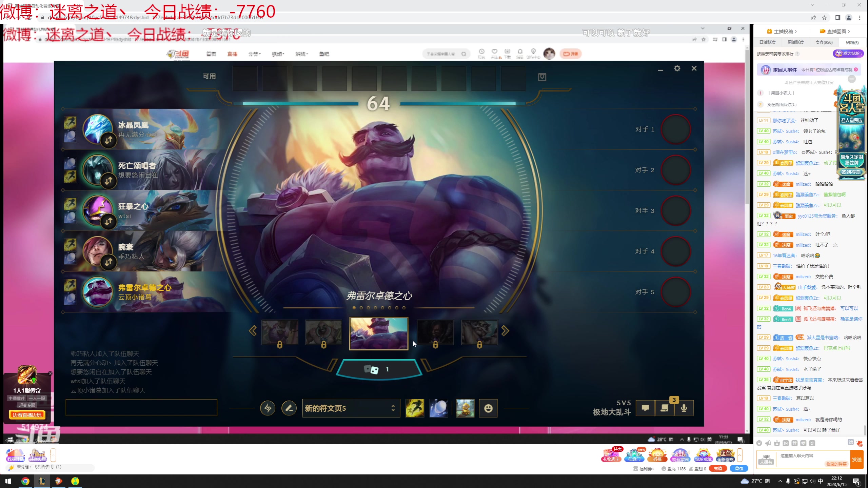Select the Snowball summoner spell icon
The image size is (868, 488).
point(438,408)
